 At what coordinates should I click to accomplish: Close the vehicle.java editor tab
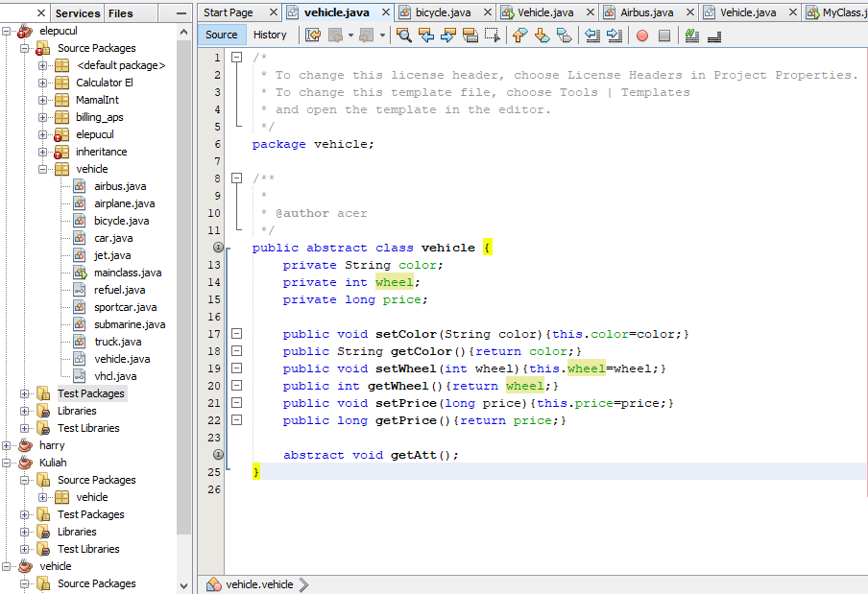[386, 12]
